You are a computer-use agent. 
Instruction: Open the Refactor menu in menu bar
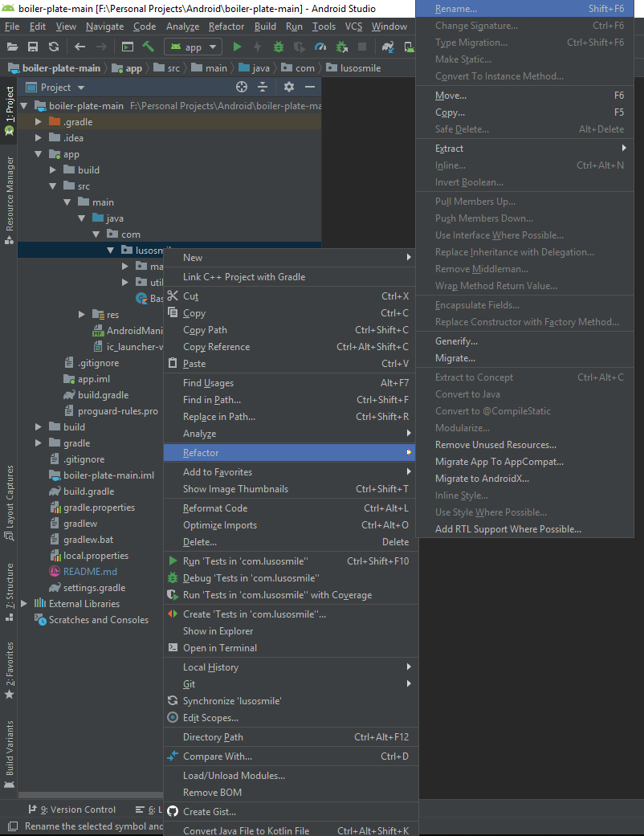(226, 27)
